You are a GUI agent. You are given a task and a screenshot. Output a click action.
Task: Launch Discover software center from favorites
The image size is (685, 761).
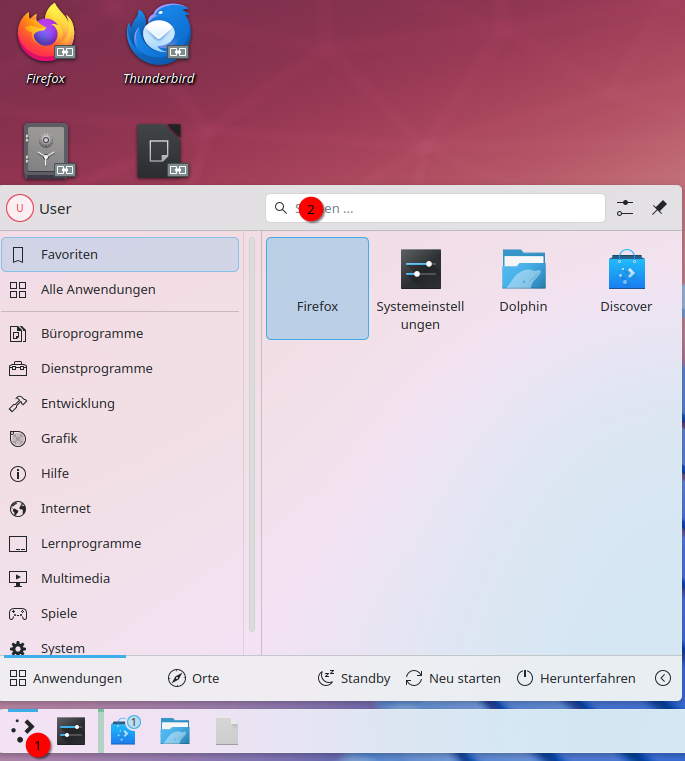coord(626,288)
